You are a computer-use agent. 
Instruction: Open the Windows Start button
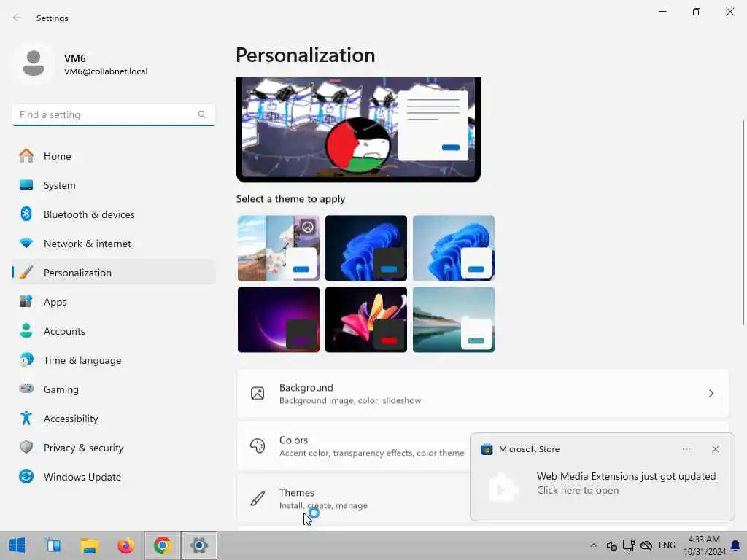18,545
